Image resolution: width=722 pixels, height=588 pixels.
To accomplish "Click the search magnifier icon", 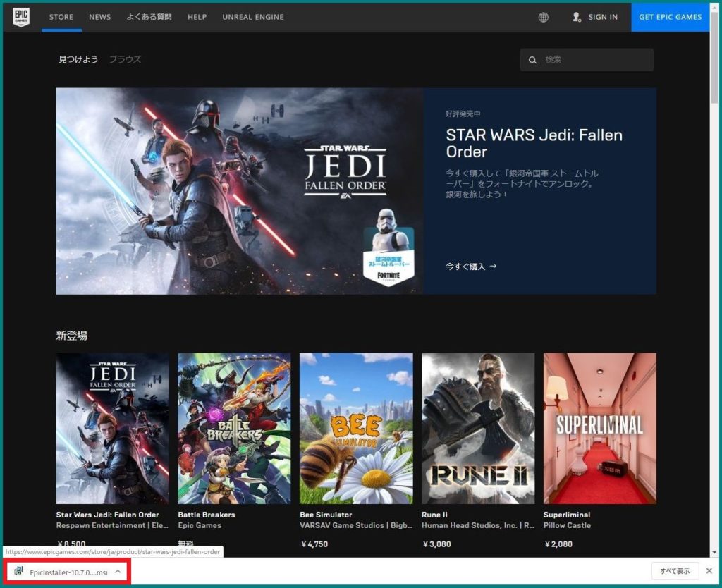I will (532, 60).
